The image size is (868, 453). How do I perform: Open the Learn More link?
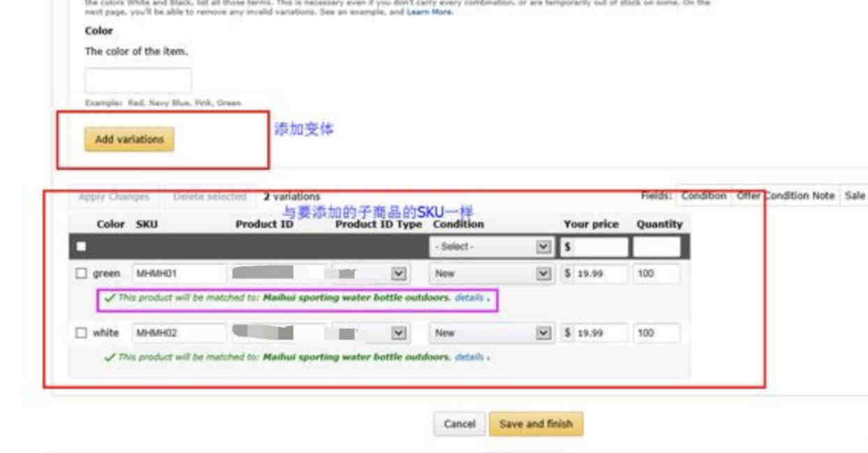(x=429, y=12)
